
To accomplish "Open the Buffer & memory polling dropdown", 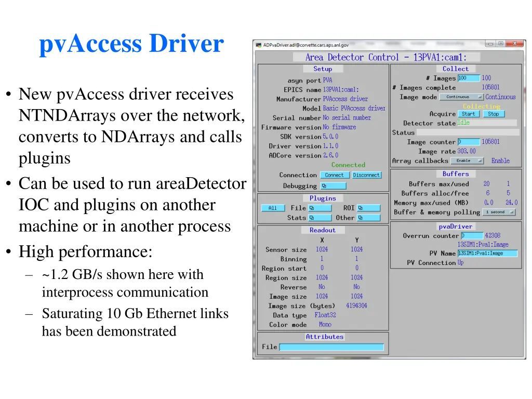I will (x=499, y=212).
